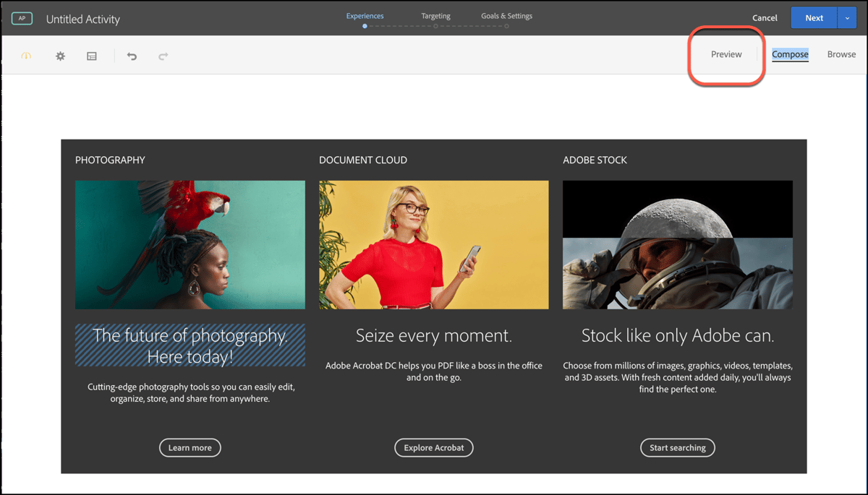Click the AP activity type badge
Image resolution: width=868 pixels, height=495 pixels.
coord(22,19)
